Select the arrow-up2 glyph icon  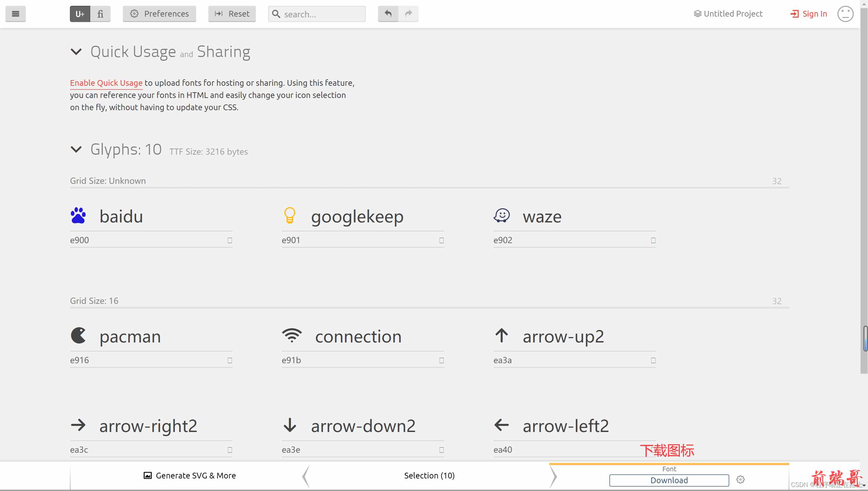[502, 336]
